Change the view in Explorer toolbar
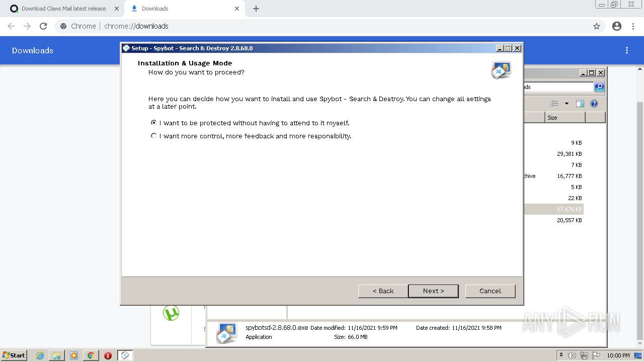644x362 pixels. click(x=554, y=104)
